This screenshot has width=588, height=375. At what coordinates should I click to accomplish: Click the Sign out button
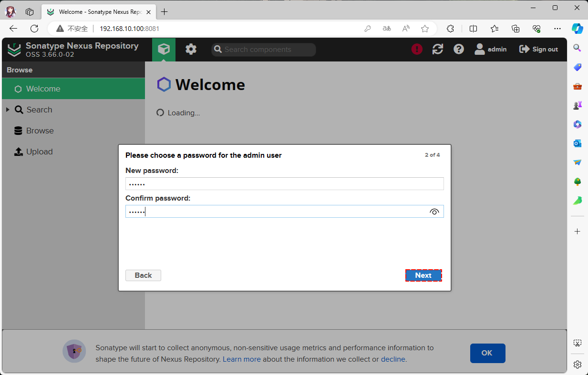click(538, 49)
